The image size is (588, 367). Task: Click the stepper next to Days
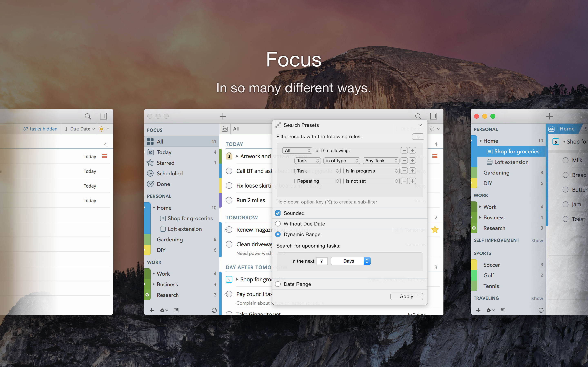[367, 261]
